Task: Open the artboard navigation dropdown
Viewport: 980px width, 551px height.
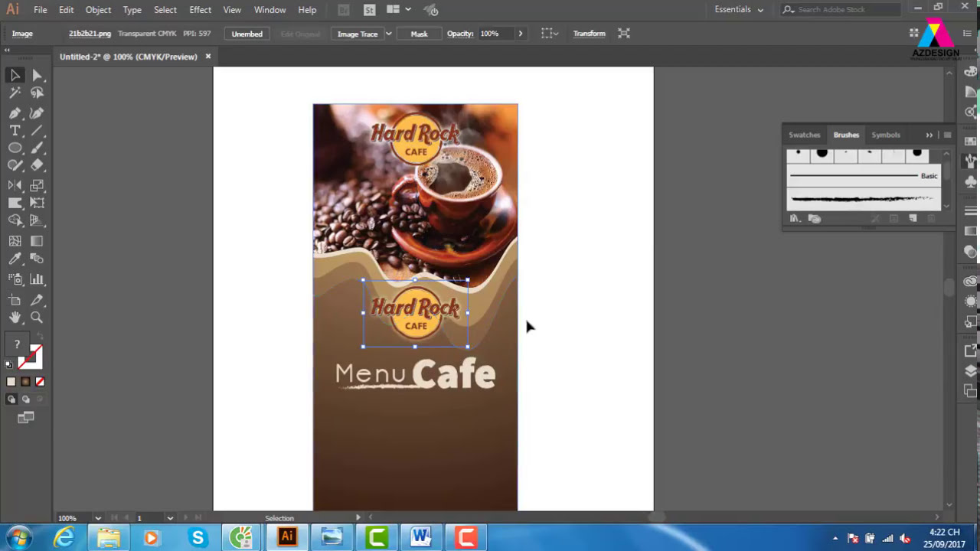Action: pyautogui.click(x=170, y=518)
